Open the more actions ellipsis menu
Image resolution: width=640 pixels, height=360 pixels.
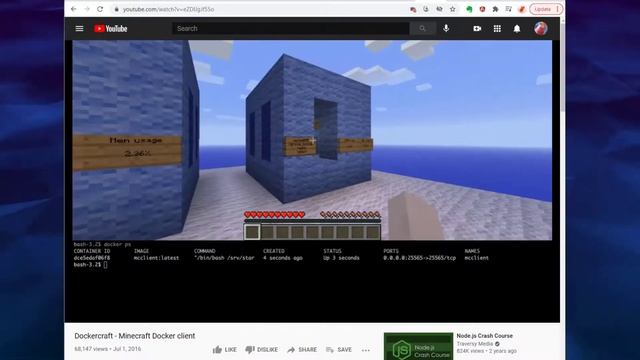pyautogui.click(x=366, y=350)
